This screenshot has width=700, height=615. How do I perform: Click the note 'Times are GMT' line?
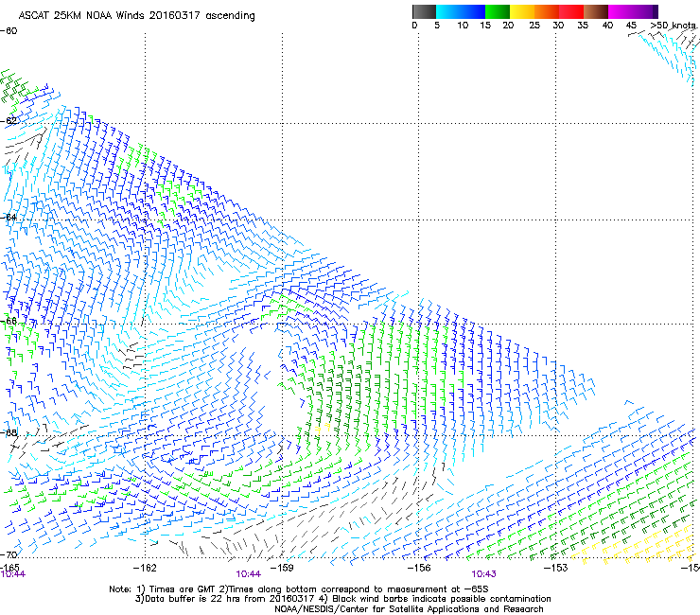tap(299, 589)
